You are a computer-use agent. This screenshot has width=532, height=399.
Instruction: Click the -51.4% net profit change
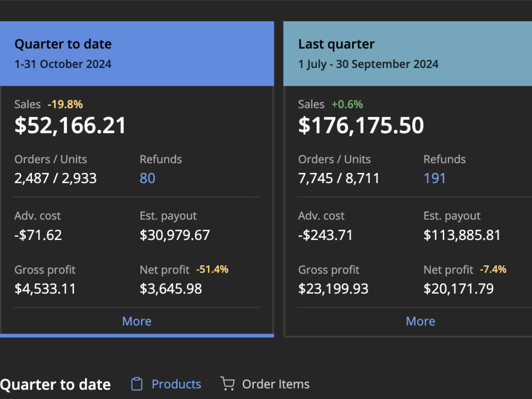pyautogui.click(x=212, y=269)
